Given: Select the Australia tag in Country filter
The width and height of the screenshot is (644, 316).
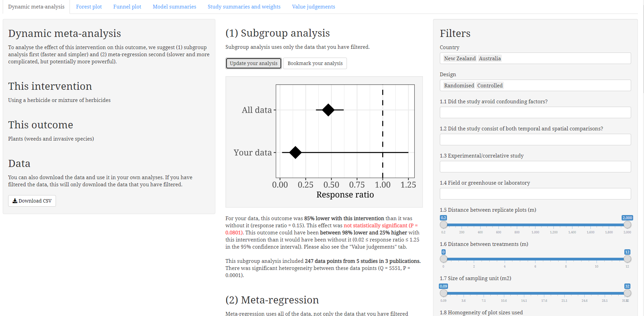Looking at the screenshot, I should click(x=490, y=58).
